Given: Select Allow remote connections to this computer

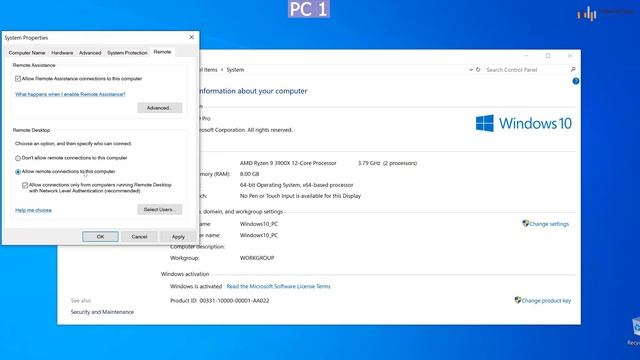Looking at the screenshot, I should tap(18, 172).
